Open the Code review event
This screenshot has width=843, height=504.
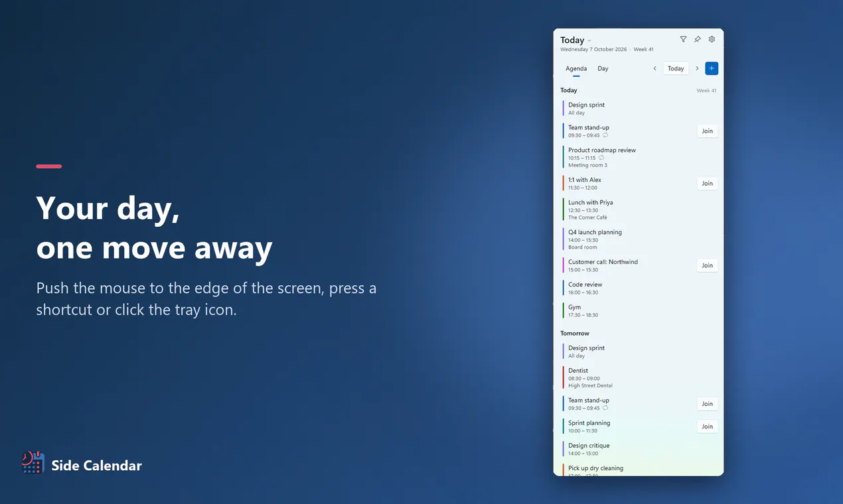[639, 288]
